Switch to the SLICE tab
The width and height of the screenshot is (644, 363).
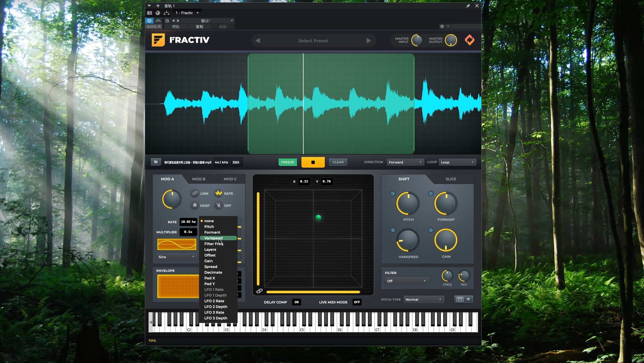point(451,179)
